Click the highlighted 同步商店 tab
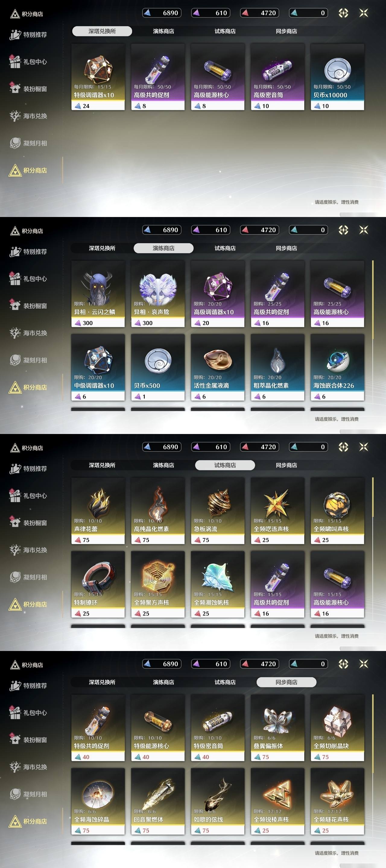Screen dimensions: 386x868 pos(286,682)
